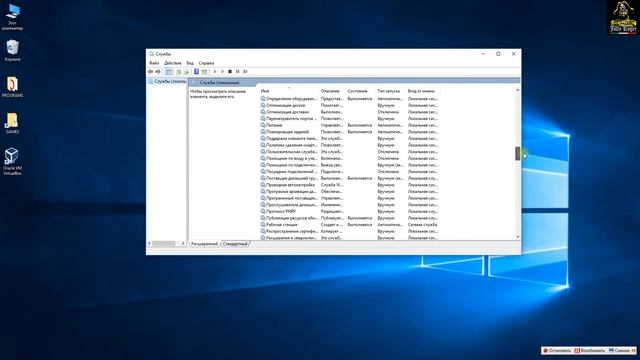Click the gear icon of Рабочая станция service
640x360 pixels.
(x=263, y=224)
